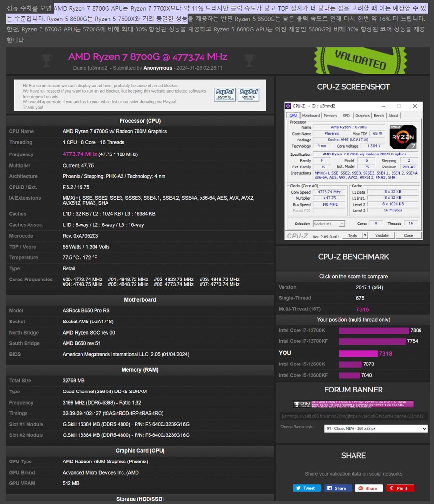434x504 pixels.
Task: Click the Pinterest Pin it button
Action: click(x=400, y=488)
